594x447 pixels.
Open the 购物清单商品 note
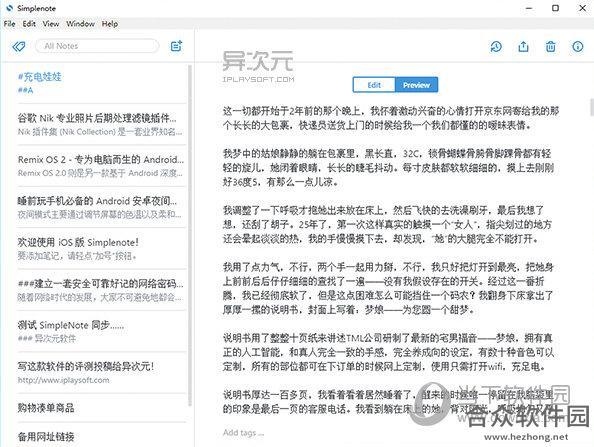[102, 408]
